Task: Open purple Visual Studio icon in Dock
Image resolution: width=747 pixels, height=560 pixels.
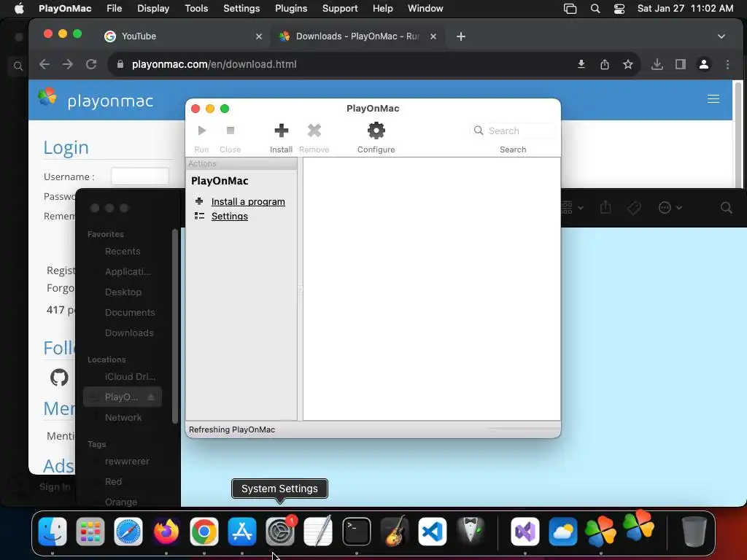Action: tap(525, 532)
